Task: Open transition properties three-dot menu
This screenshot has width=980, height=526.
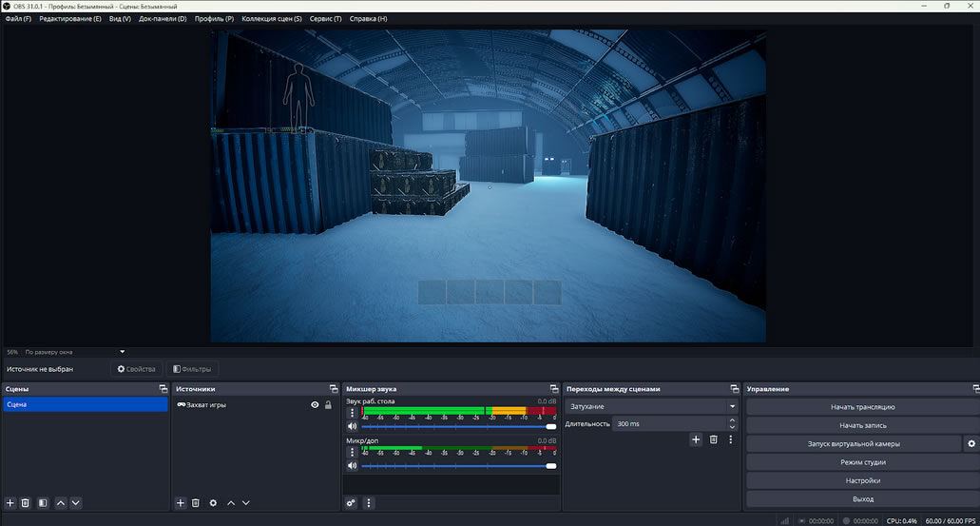Action: click(731, 439)
